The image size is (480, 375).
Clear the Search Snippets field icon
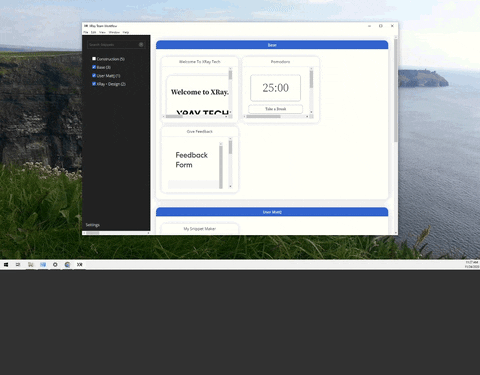coord(141,45)
